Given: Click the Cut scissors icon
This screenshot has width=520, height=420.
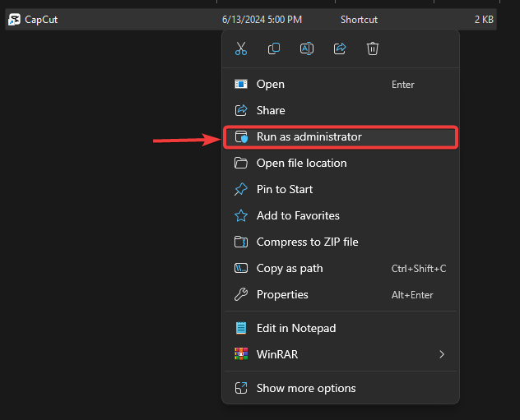Looking at the screenshot, I should click(x=241, y=49).
